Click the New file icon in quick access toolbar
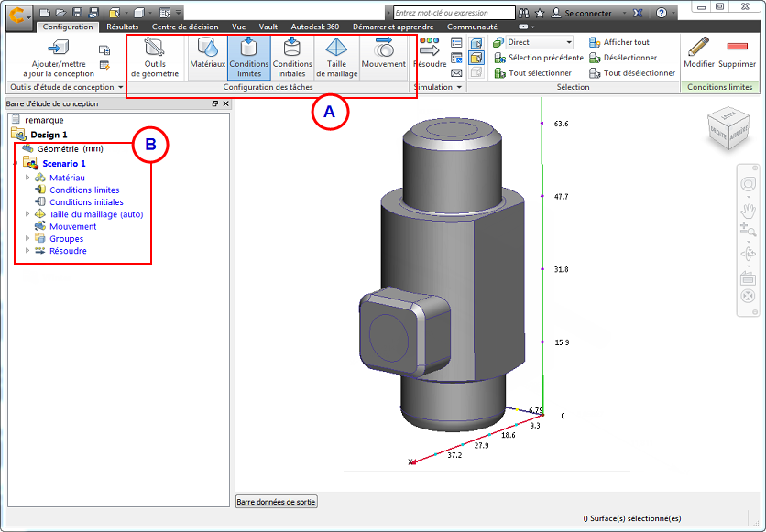Screen dimensions: 766x532 45,13
